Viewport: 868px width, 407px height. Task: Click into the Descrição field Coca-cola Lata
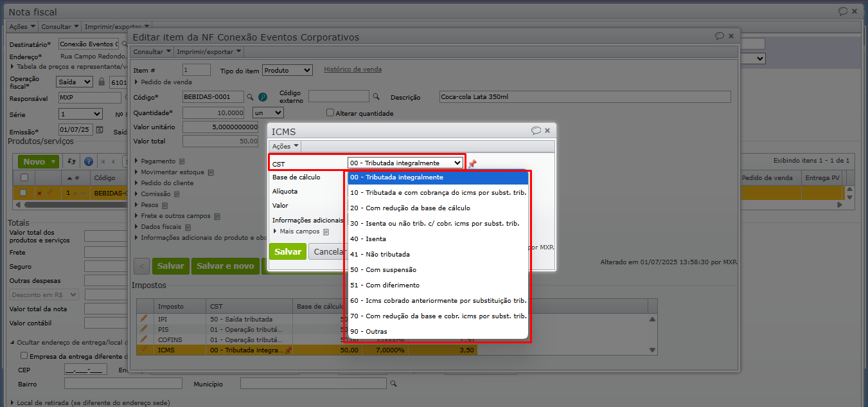pyautogui.click(x=585, y=97)
